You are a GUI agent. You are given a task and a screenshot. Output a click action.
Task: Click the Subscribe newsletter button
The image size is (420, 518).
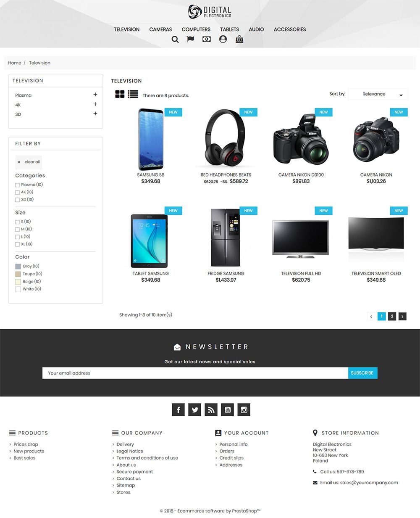tap(362, 373)
